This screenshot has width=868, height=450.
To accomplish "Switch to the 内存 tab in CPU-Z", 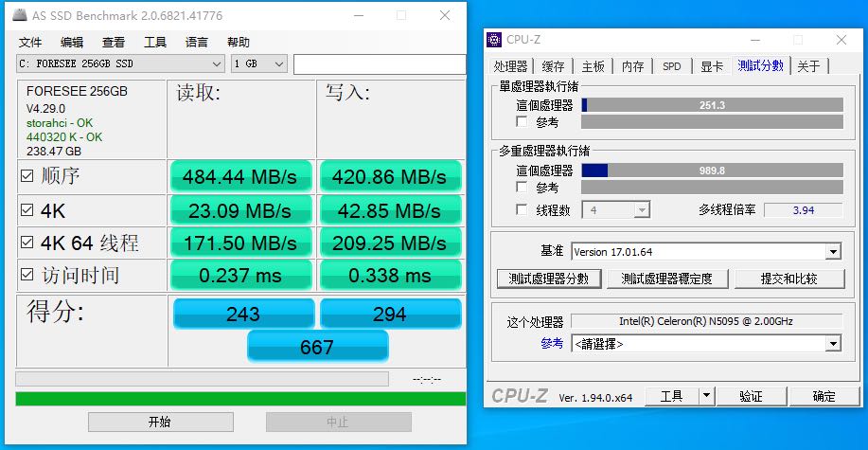I will (632, 66).
